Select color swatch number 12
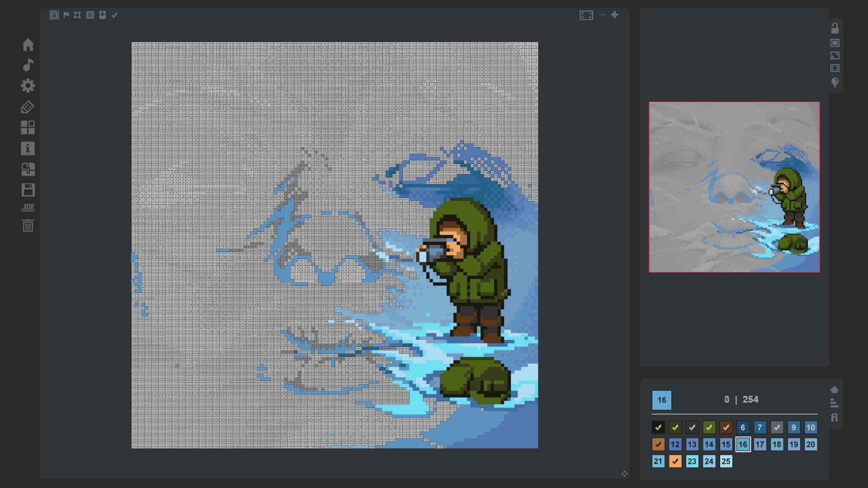The height and width of the screenshot is (488, 868). (x=675, y=445)
